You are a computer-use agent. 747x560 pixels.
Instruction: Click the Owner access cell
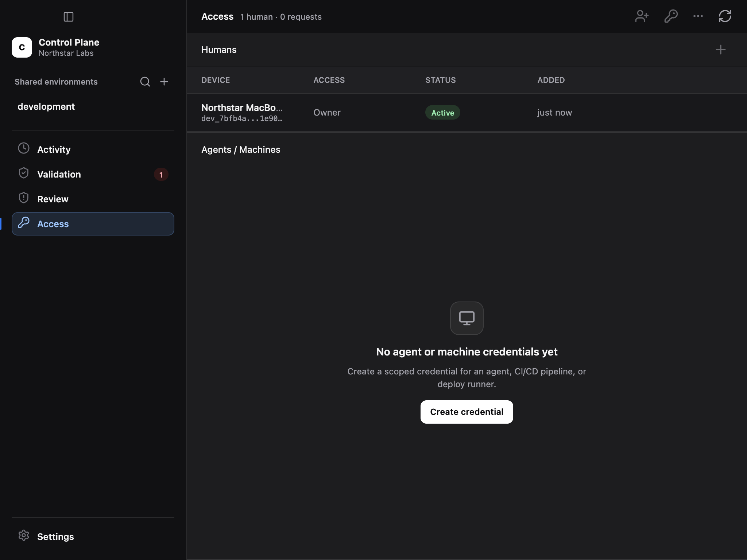coord(327,113)
